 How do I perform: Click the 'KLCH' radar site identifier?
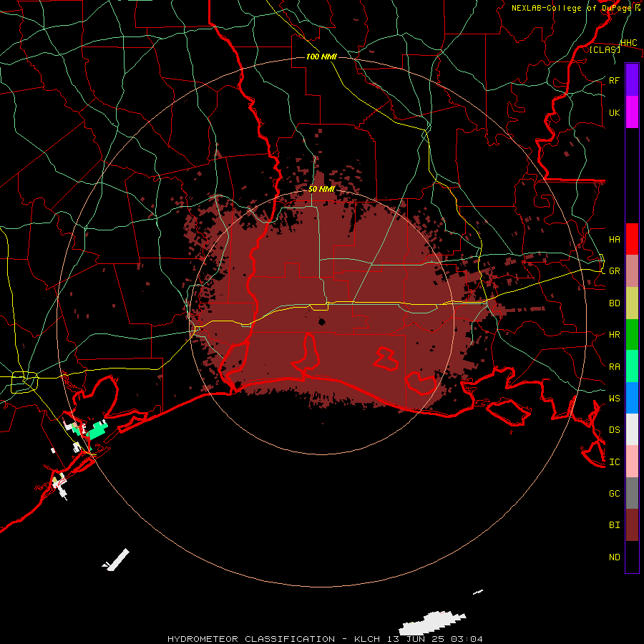368,639
